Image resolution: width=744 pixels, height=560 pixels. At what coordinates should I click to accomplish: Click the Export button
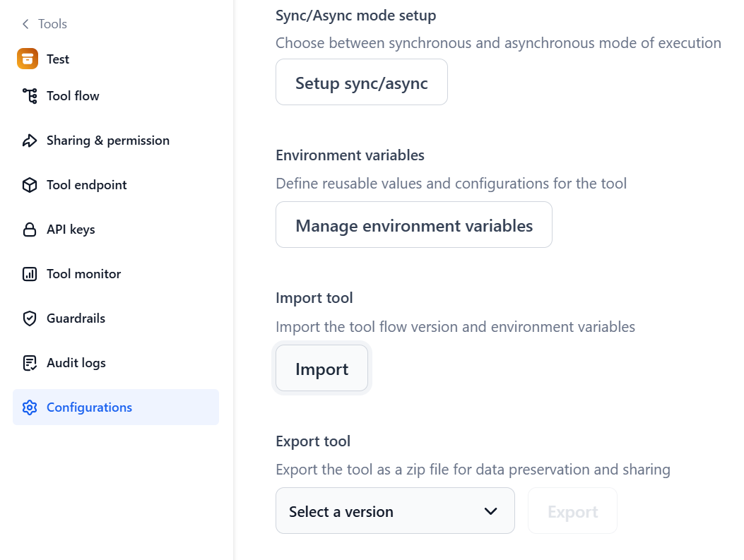(x=572, y=511)
